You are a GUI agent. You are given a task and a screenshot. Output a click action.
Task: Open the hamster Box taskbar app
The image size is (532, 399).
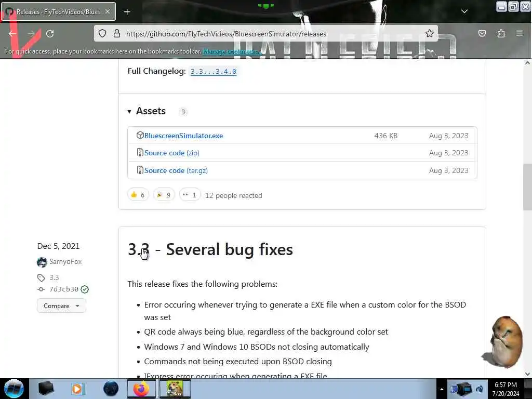click(x=175, y=389)
